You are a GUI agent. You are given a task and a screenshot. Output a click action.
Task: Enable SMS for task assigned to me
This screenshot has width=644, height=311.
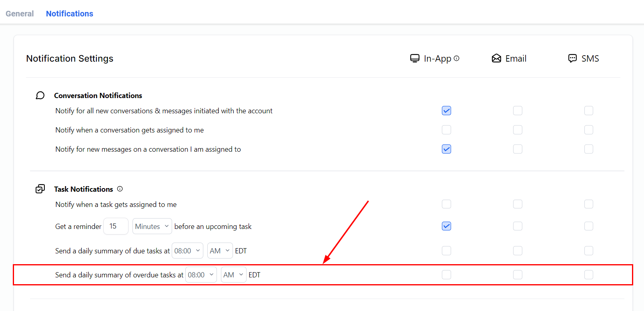tap(588, 204)
